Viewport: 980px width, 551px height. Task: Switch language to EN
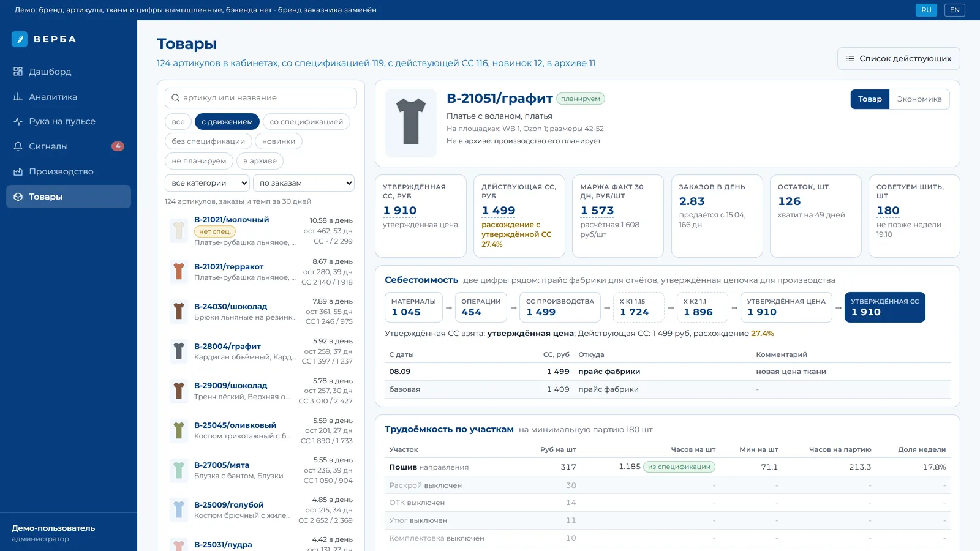click(x=955, y=10)
